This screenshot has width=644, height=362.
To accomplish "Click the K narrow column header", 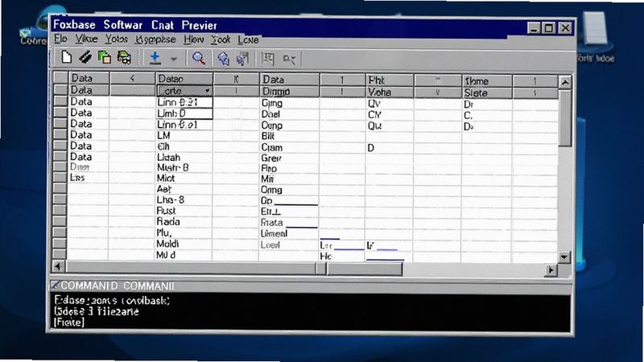I will (x=236, y=79).
